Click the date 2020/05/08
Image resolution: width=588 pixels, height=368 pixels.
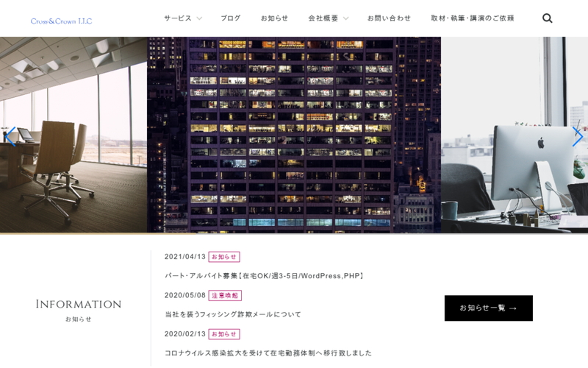[x=185, y=295]
